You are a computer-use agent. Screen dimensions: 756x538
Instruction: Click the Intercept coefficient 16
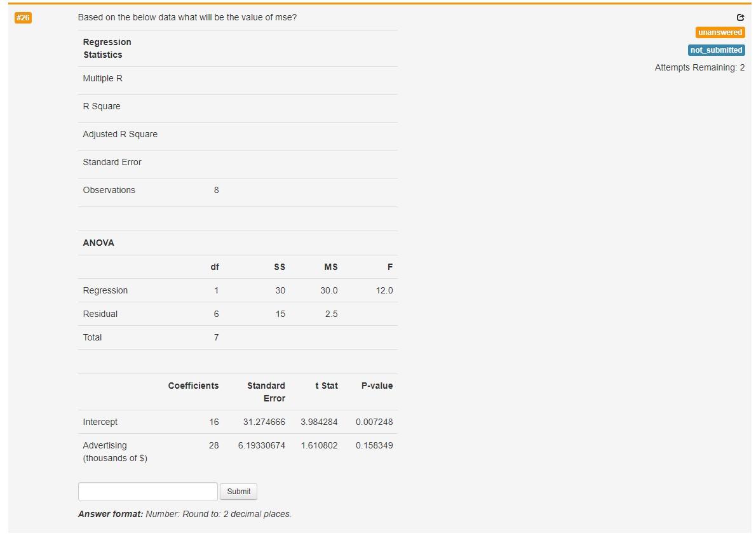[214, 422]
